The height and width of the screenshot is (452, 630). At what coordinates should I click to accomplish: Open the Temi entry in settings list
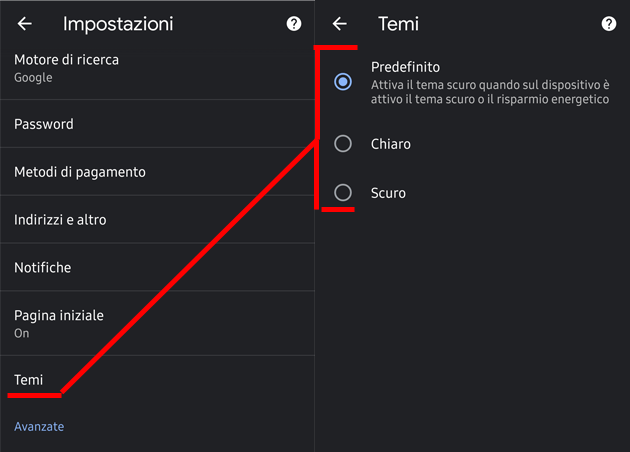point(30,380)
